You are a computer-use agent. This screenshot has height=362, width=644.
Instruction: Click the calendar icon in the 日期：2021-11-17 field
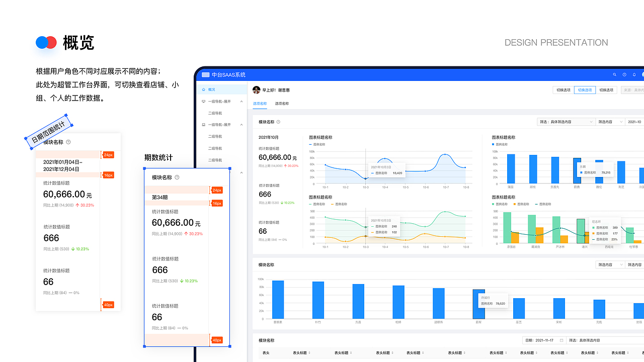(561, 340)
